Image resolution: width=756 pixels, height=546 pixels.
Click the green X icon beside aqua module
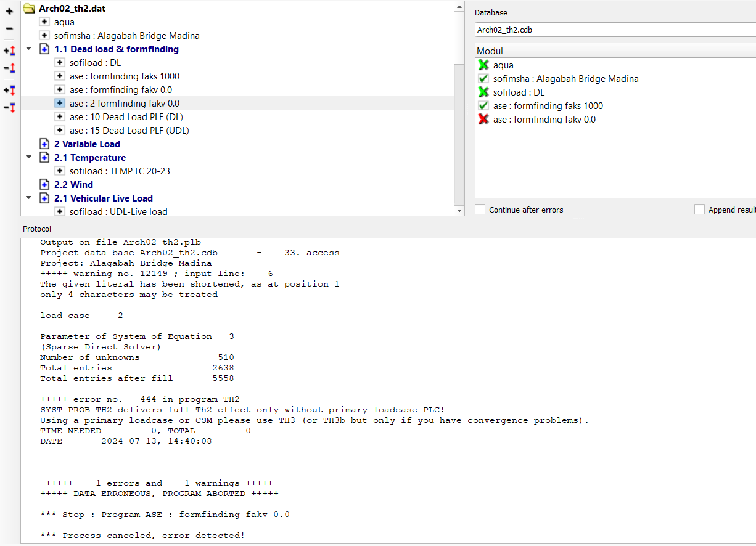tap(483, 65)
